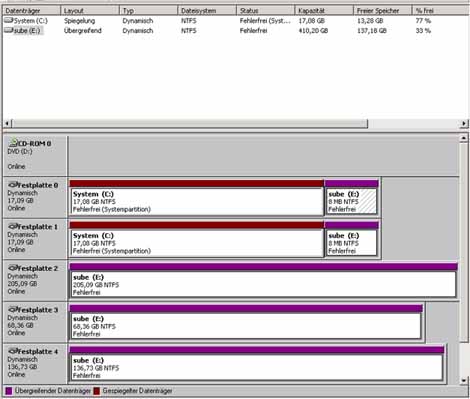Select the Festplatte 2 disk icon
The image size is (470, 399).
(x=13, y=268)
